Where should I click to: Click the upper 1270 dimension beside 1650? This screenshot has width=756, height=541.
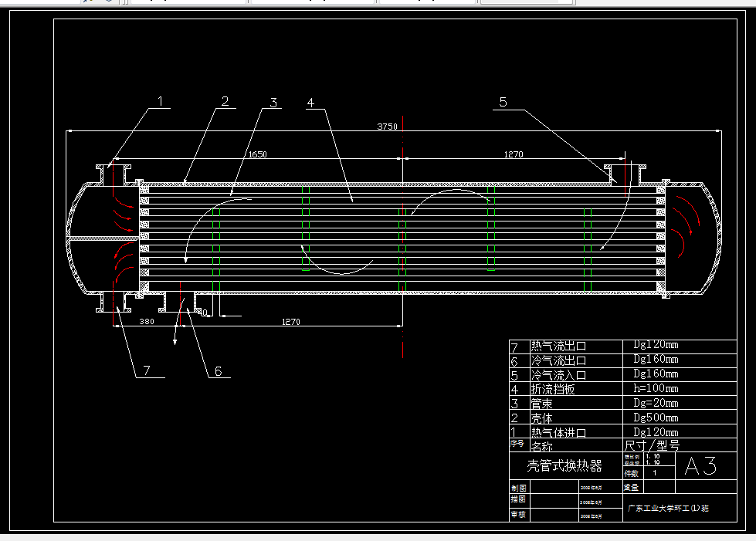coord(514,154)
